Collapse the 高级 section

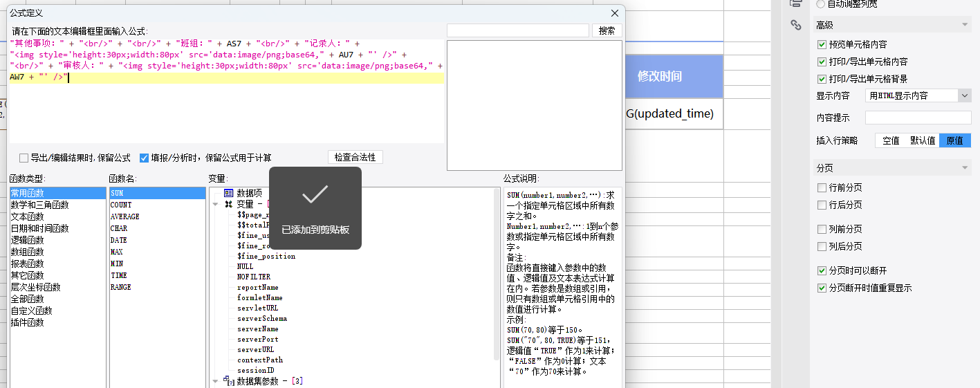coord(965,26)
